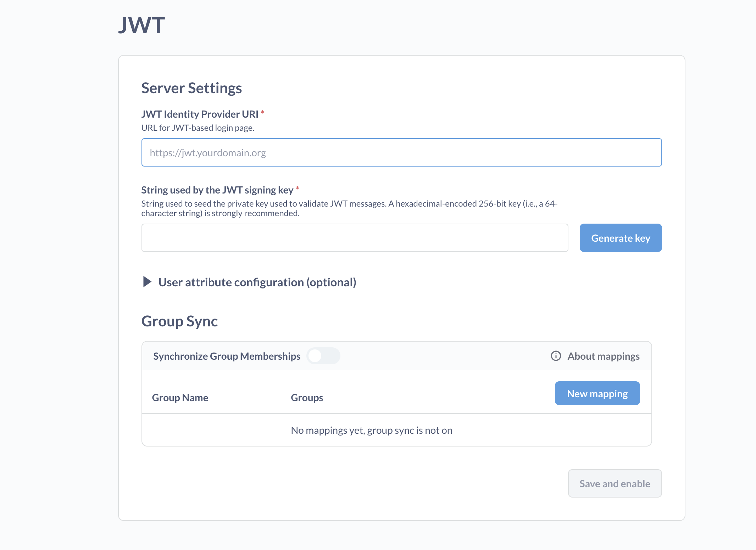Click the Server Settings heading
The width and height of the screenshot is (756, 550).
tap(191, 88)
